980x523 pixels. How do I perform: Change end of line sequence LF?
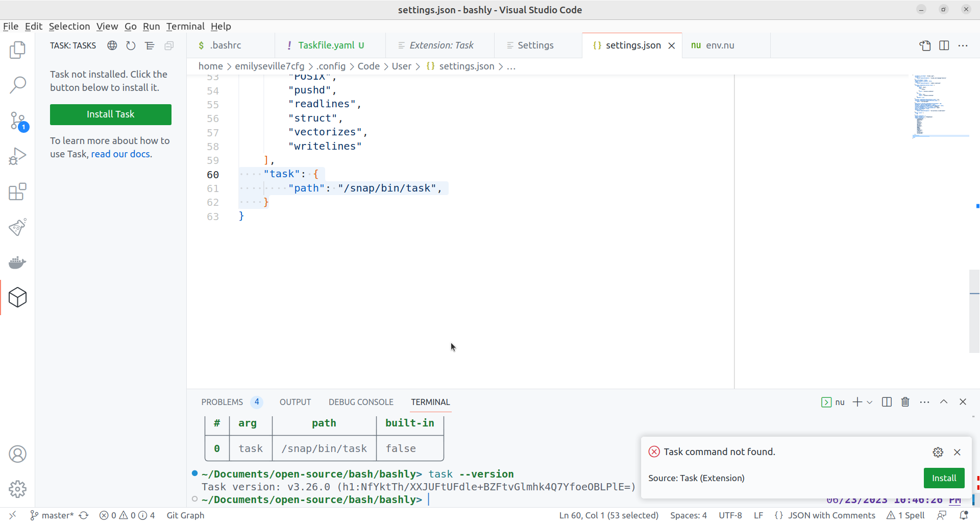[x=758, y=515]
